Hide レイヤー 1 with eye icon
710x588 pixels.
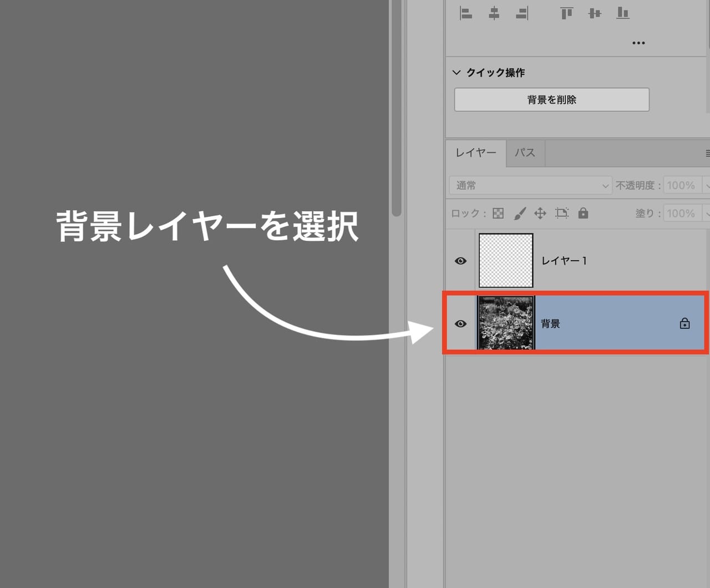pos(460,261)
